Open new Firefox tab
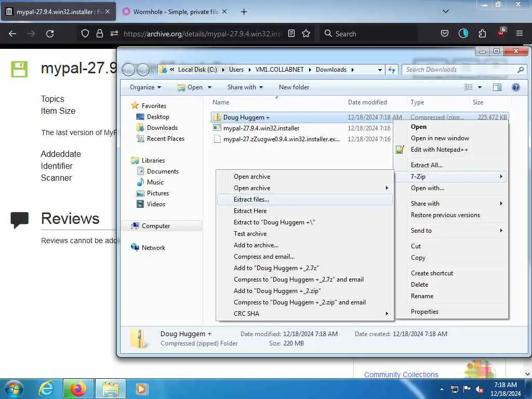The image size is (532, 399). (x=244, y=11)
